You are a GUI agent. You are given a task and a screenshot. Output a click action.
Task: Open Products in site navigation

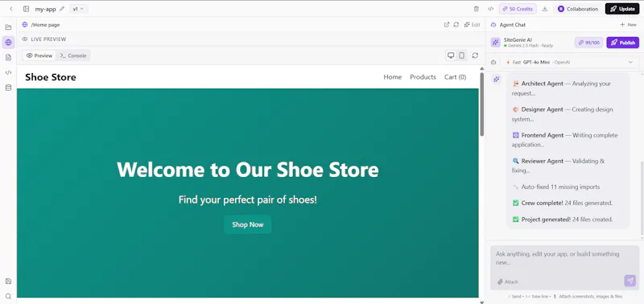click(x=423, y=77)
